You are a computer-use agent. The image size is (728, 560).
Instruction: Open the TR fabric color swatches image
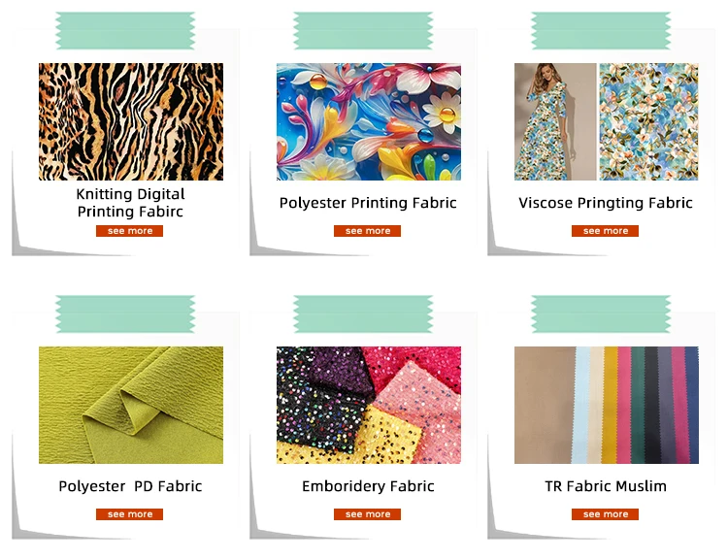pyautogui.click(x=607, y=405)
